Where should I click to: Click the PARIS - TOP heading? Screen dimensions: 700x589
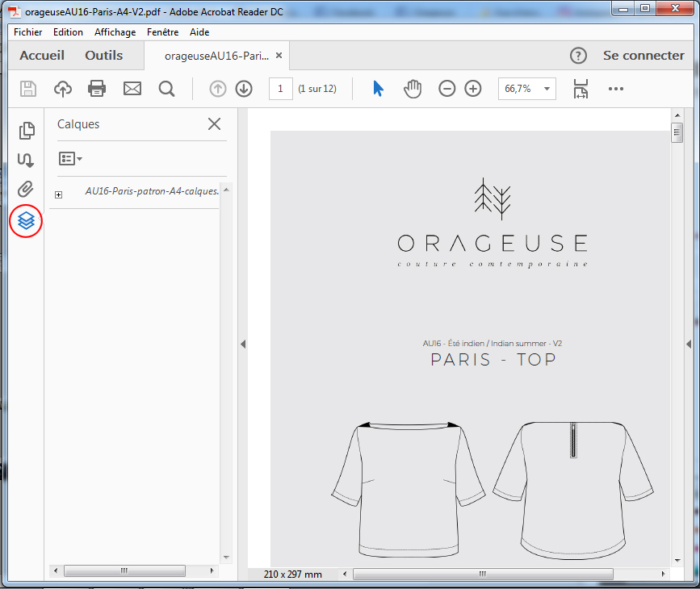493,360
